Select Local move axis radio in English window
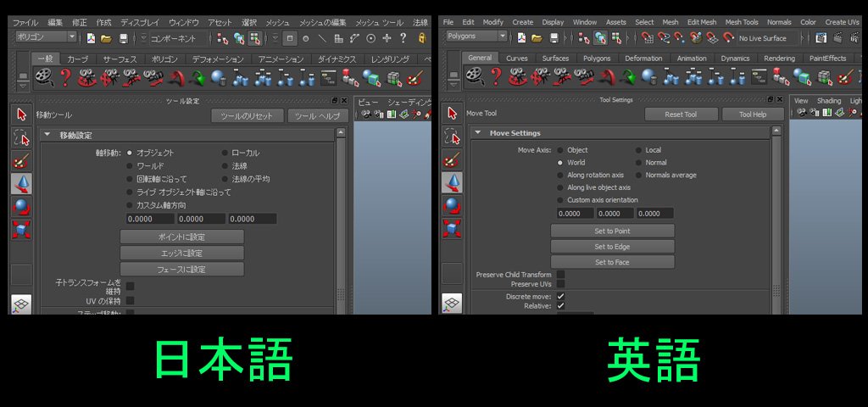The width and height of the screenshot is (868, 407). click(638, 150)
